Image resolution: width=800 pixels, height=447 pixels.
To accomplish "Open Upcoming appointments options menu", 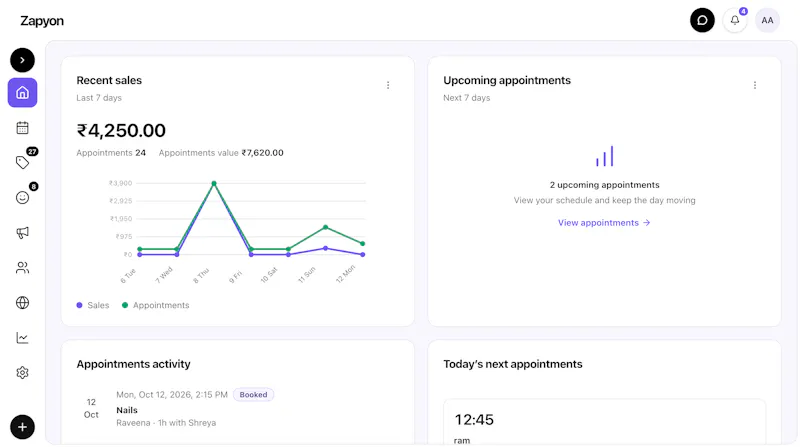I will [755, 85].
